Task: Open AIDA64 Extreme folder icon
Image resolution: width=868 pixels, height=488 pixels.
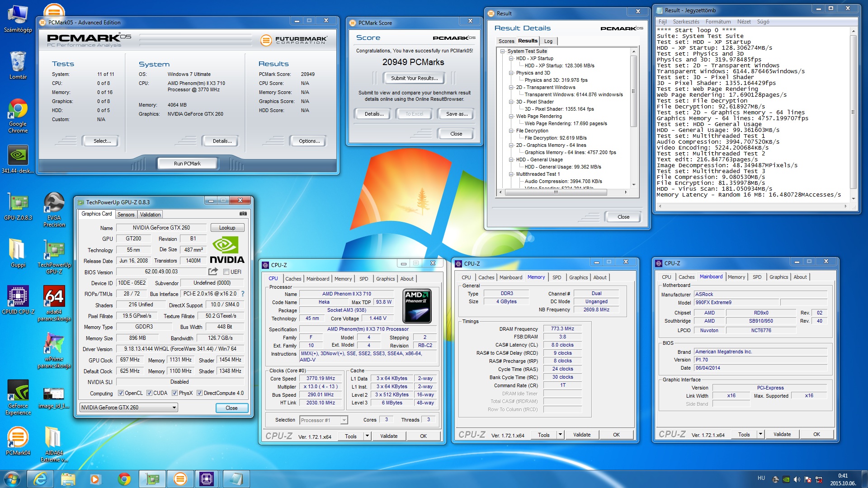Action: (x=54, y=444)
